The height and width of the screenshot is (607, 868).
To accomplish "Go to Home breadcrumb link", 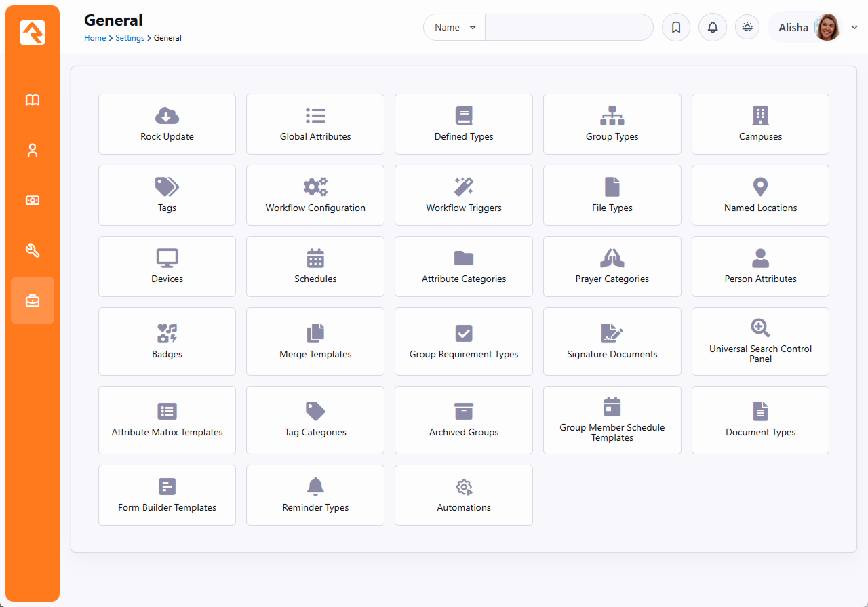I will click(95, 38).
